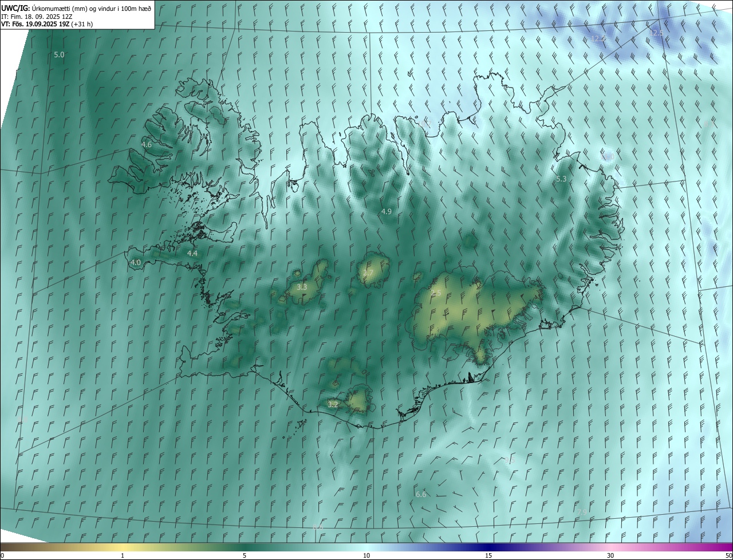Select the '30' tick on the legend
This screenshot has height=560, width=733.
610,555
